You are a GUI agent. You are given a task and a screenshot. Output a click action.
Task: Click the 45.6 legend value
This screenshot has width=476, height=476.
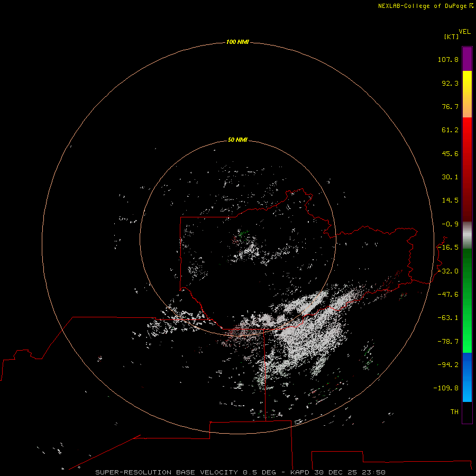click(x=450, y=153)
